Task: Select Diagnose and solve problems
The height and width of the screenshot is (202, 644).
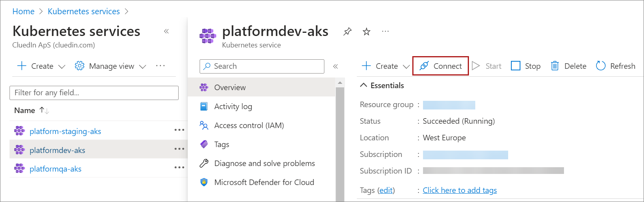Action: (x=264, y=163)
